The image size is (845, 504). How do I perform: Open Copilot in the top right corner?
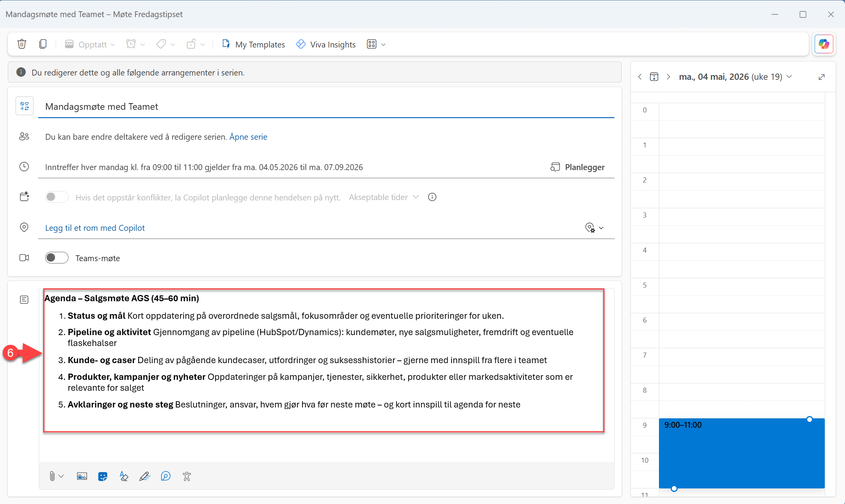click(x=824, y=44)
